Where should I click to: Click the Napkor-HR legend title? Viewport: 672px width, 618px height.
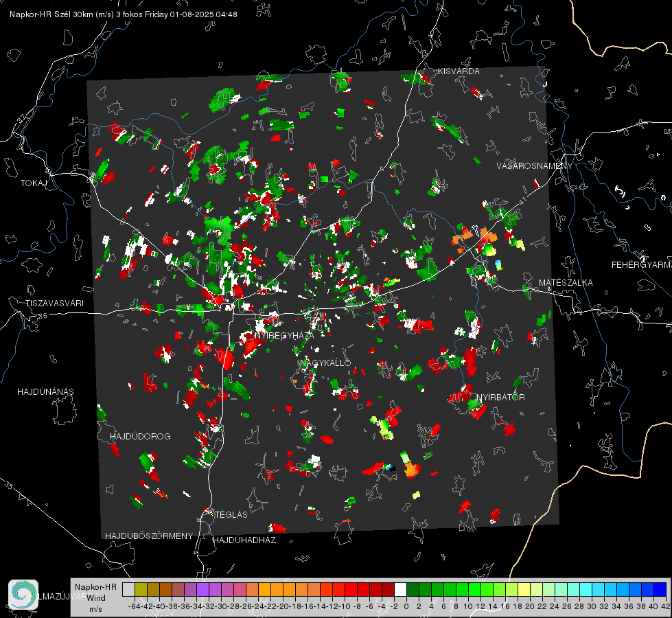95,587
